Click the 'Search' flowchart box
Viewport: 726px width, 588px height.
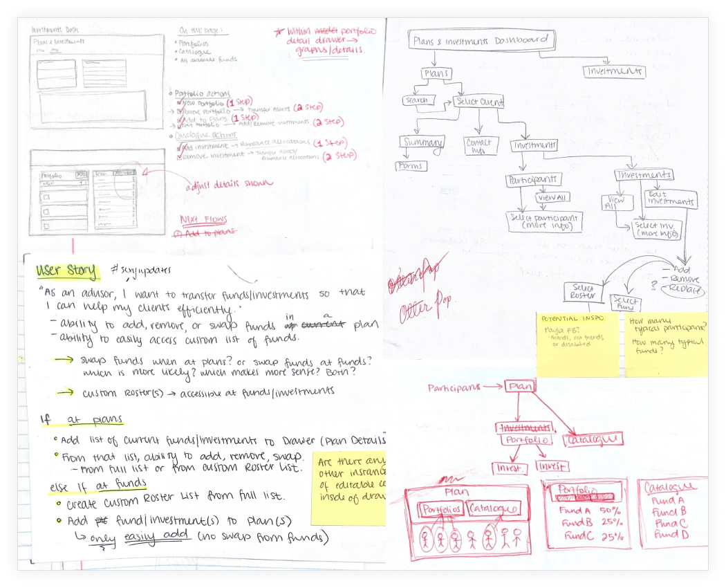[x=418, y=100]
